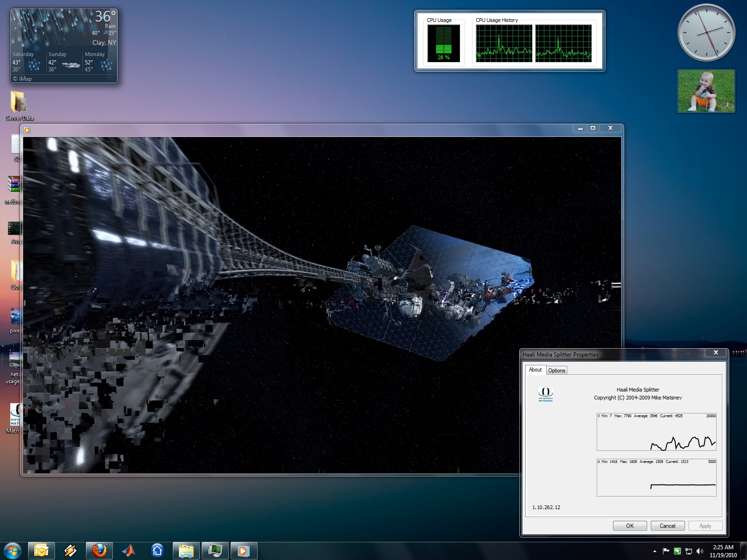
Task: Click the baby photo slideshow gadget
Action: click(706, 91)
